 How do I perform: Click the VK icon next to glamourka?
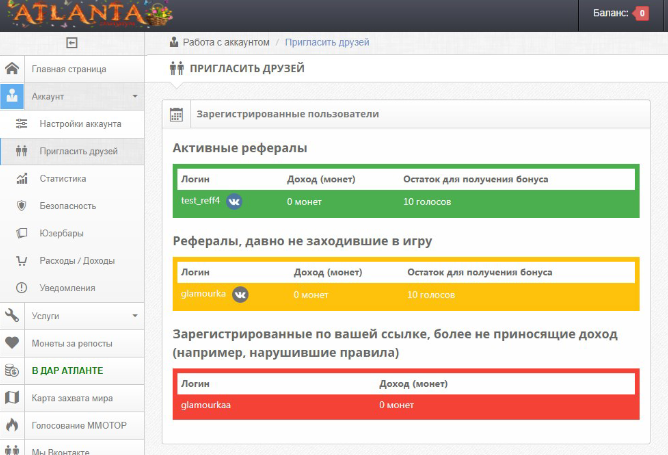[x=240, y=294]
